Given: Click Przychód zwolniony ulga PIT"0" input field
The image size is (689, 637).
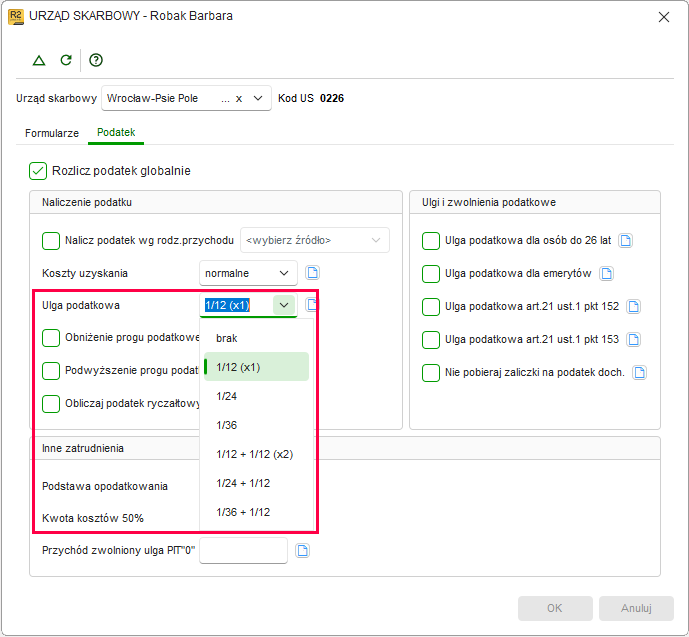Looking at the screenshot, I should click(x=243, y=550).
